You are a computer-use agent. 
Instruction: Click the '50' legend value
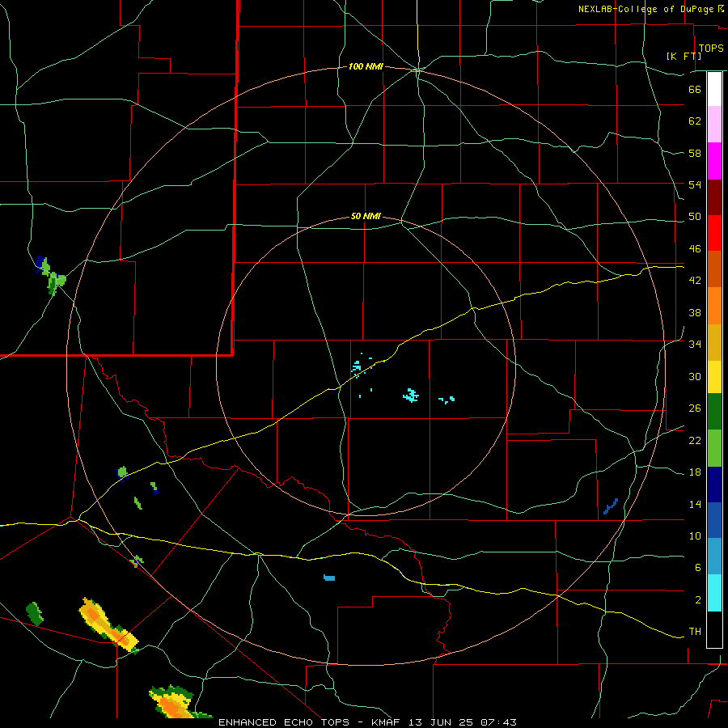point(695,217)
